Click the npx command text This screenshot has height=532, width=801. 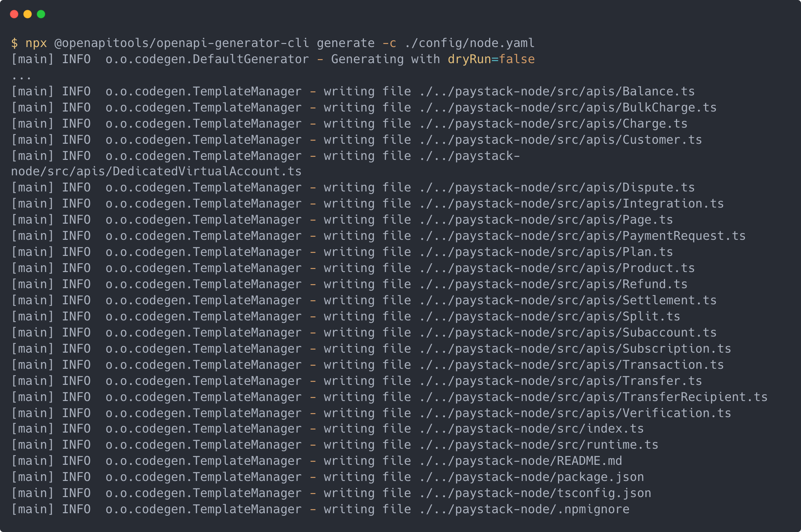click(36, 43)
